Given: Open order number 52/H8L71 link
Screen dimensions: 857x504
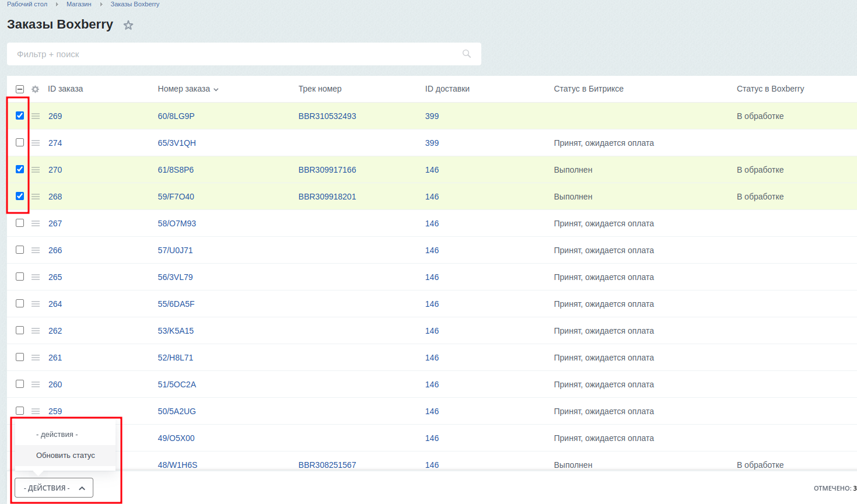Looking at the screenshot, I should click(176, 358).
